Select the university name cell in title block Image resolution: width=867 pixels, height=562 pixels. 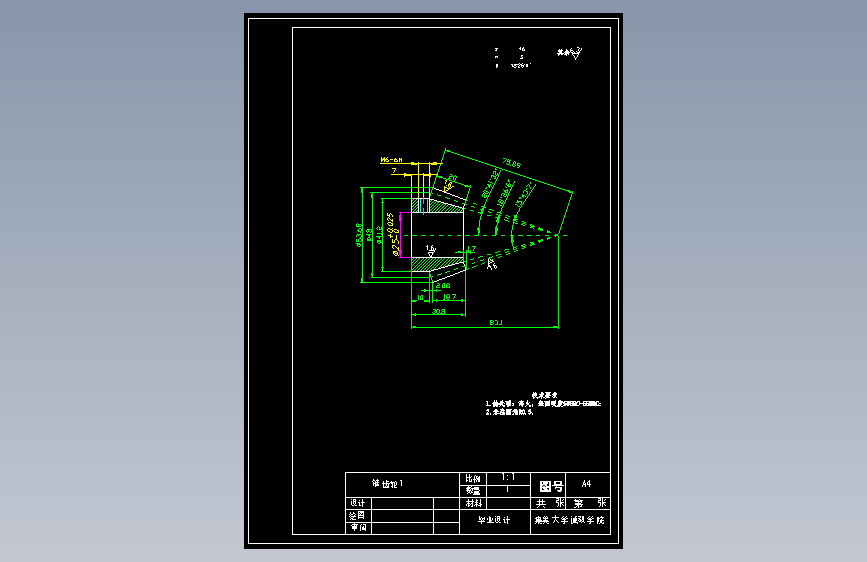[570, 521]
